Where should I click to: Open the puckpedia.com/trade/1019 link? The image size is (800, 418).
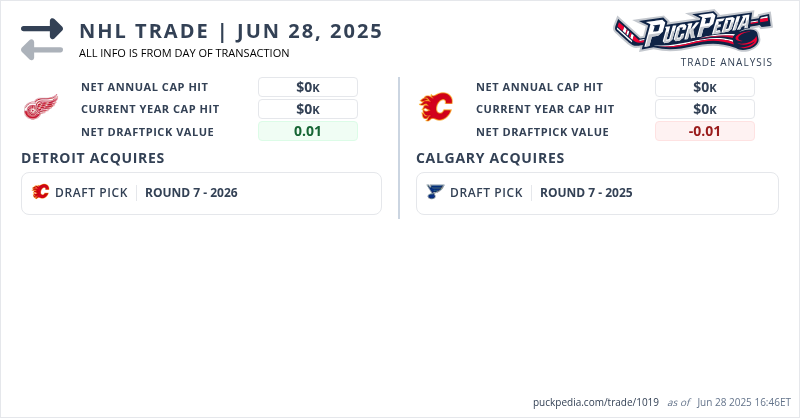coord(596,402)
